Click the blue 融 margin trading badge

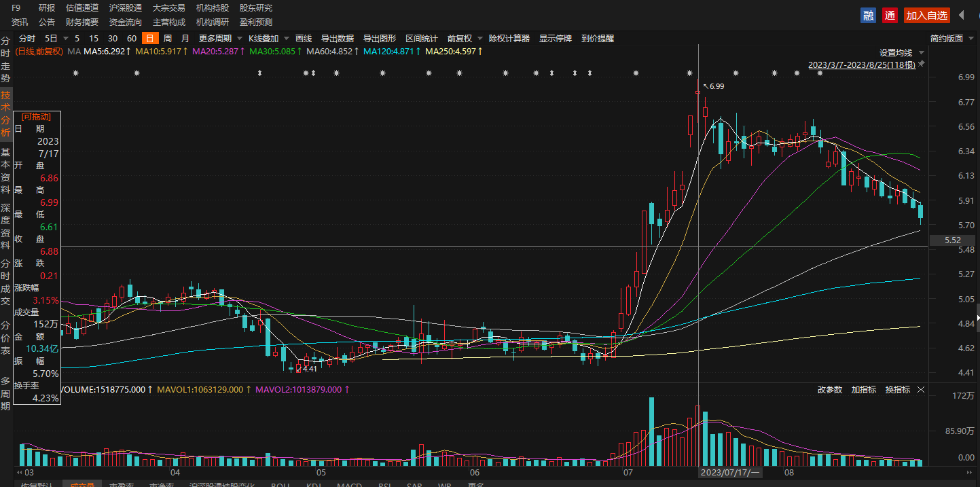(868, 16)
